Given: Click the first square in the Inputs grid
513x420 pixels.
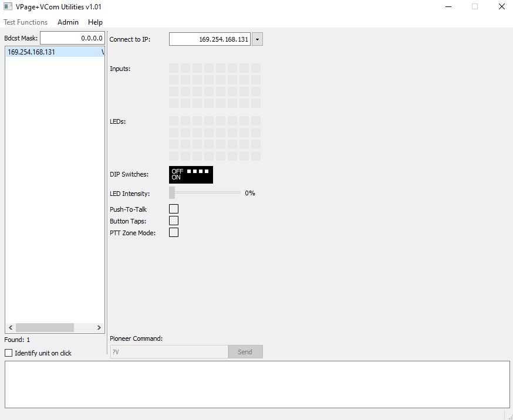Looking at the screenshot, I should (x=174, y=68).
